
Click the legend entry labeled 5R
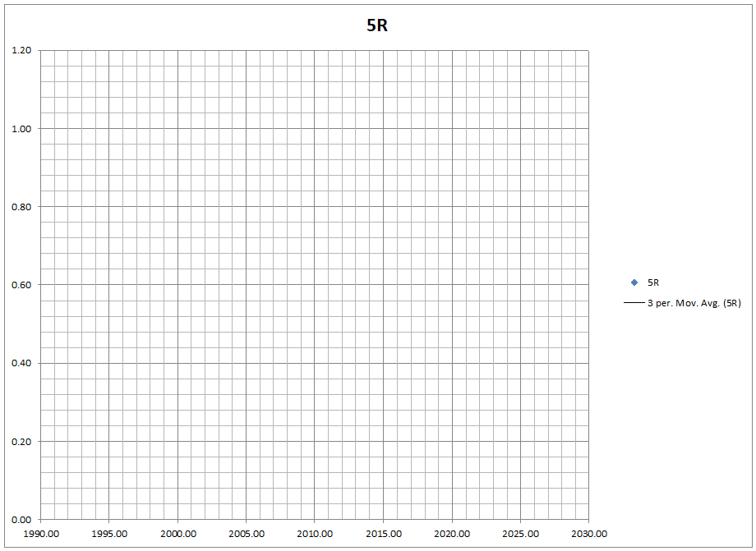652,282
